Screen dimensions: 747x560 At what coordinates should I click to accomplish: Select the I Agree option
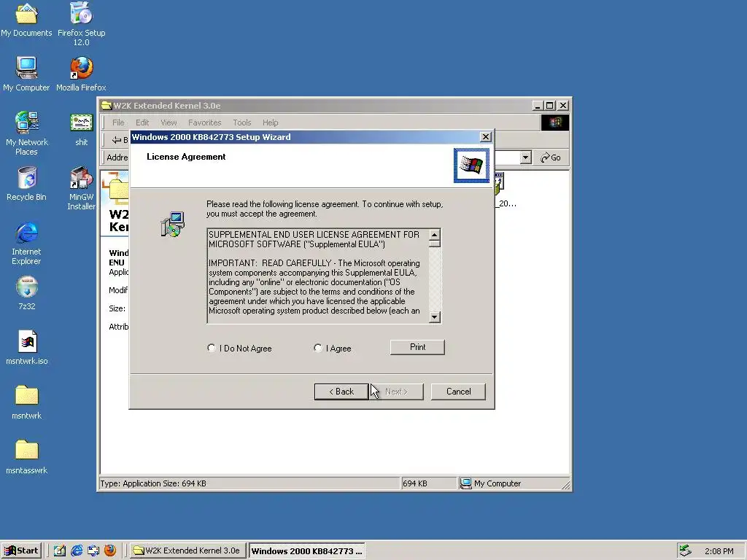pos(333,348)
